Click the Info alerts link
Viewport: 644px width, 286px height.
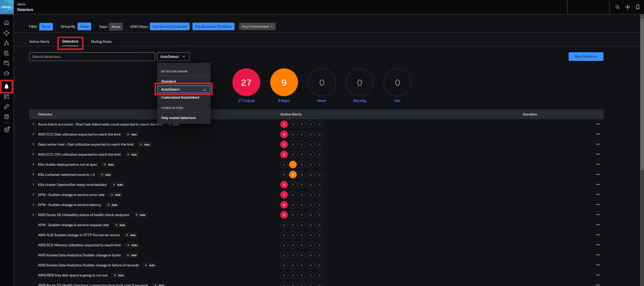pos(397,101)
